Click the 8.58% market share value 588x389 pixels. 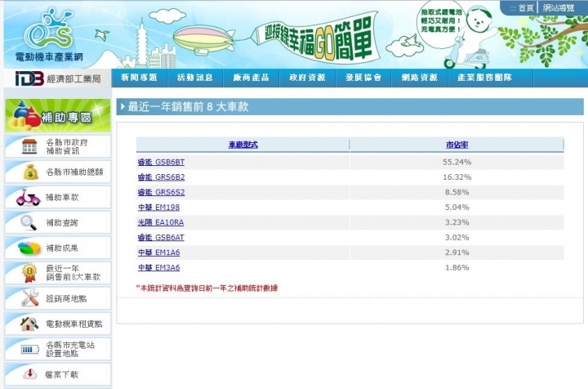(x=457, y=192)
